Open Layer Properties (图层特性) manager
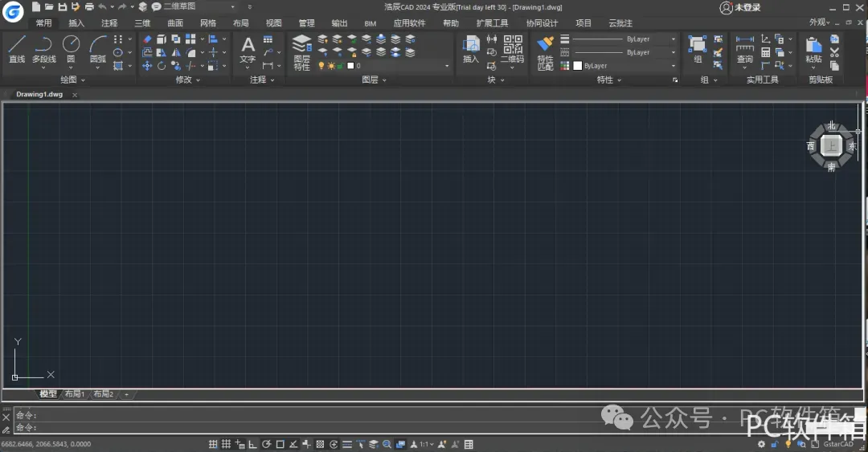The image size is (868, 452). (x=301, y=52)
